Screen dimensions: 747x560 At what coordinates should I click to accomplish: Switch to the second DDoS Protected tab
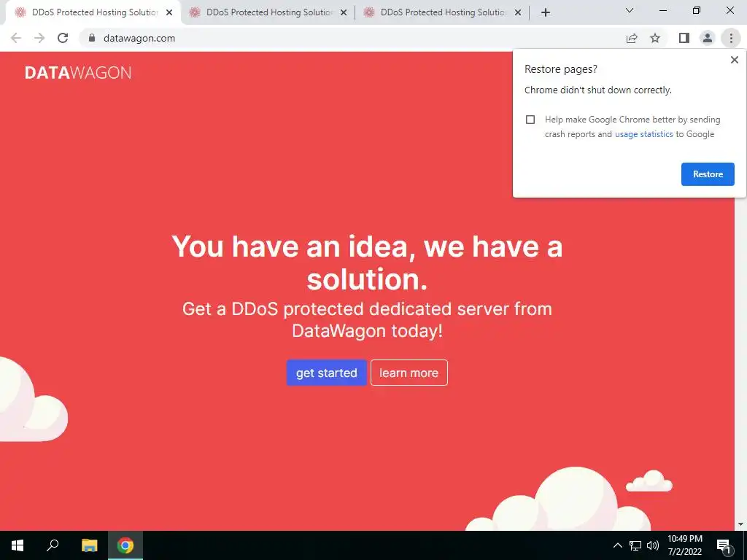269,12
